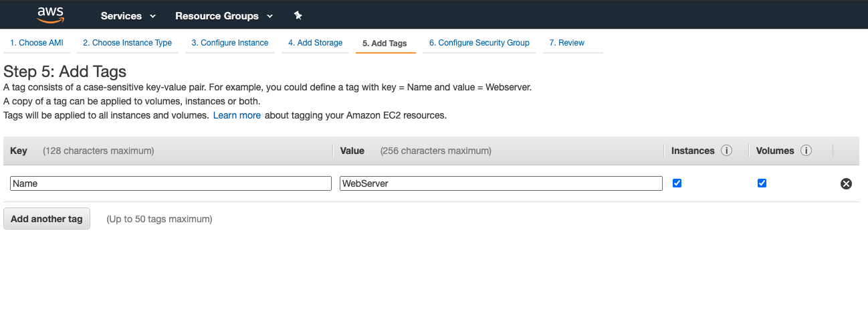Image resolution: width=868 pixels, height=322 pixels.
Task: Go to Configure Security Group tab
Action: [x=479, y=43]
